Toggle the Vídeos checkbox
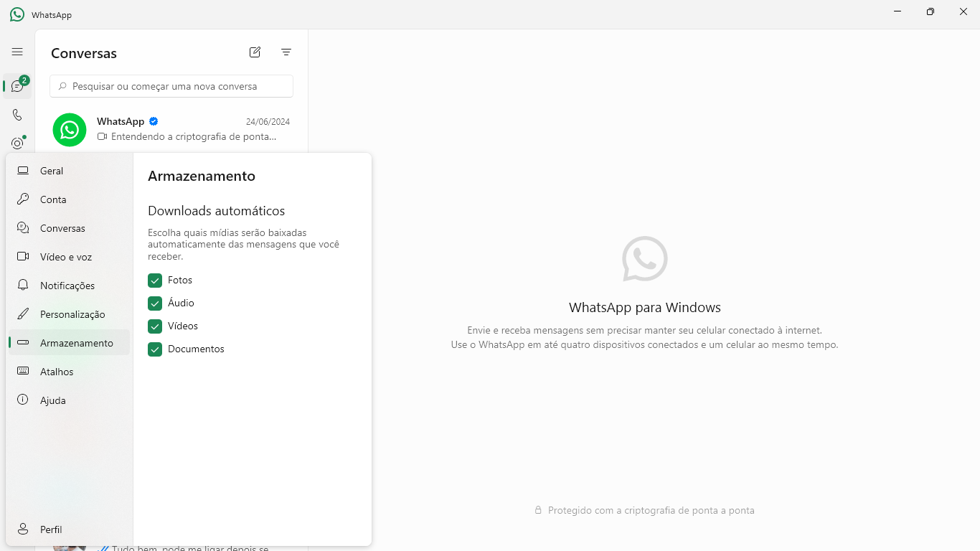Viewport: 980px width, 551px height. pyautogui.click(x=155, y=326)
